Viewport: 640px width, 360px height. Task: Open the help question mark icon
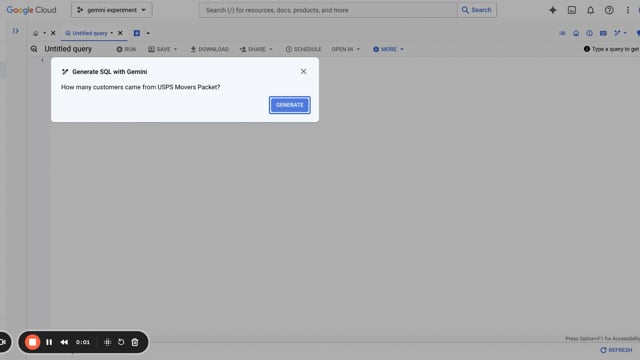point(609,10)
